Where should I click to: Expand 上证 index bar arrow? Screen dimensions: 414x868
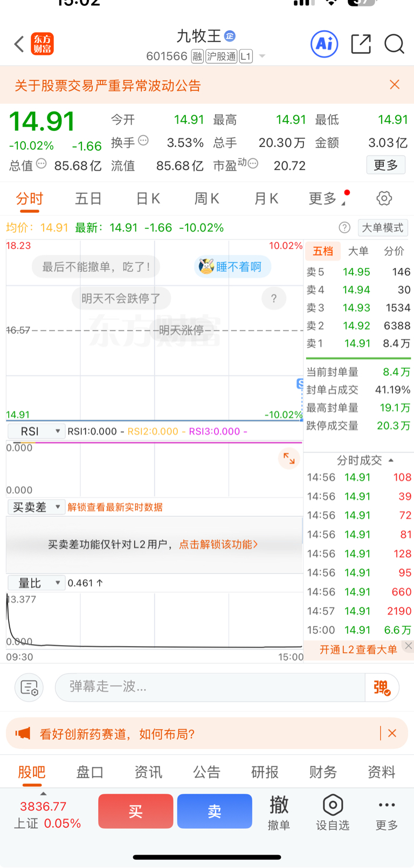click(43, 794)
